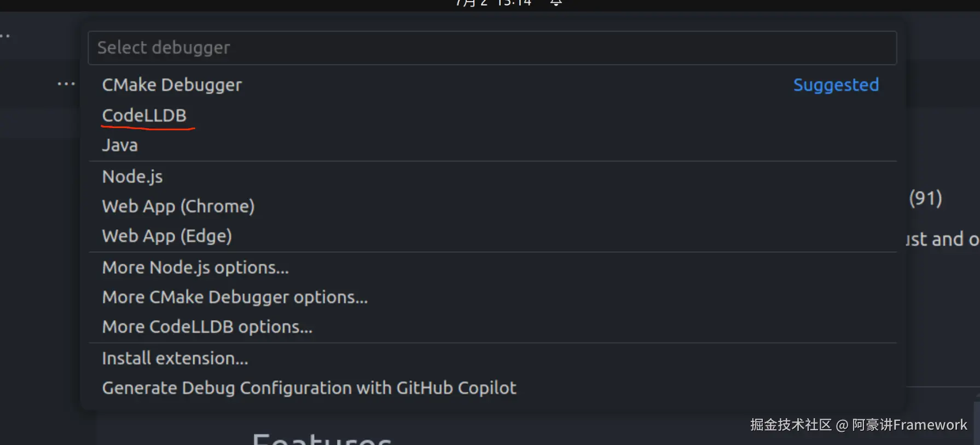This screenshot has width=980, height=445.
Task: Expand More CodeLLDB options
Action: point(207,327)
